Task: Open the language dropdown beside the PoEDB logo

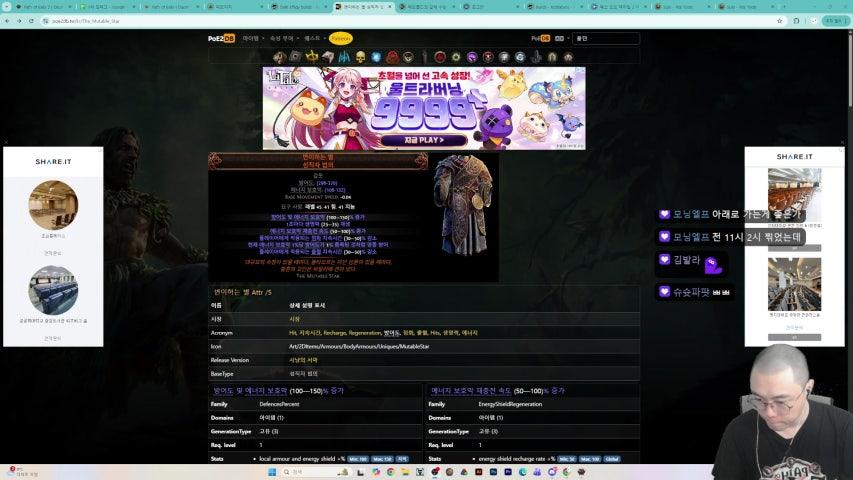Action: (x=561, y=39)
